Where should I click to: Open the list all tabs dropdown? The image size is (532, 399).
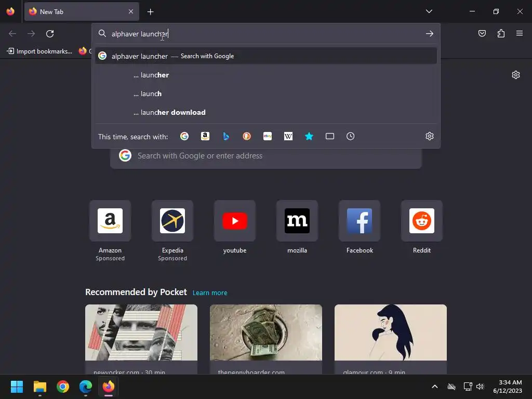(429, 11)
